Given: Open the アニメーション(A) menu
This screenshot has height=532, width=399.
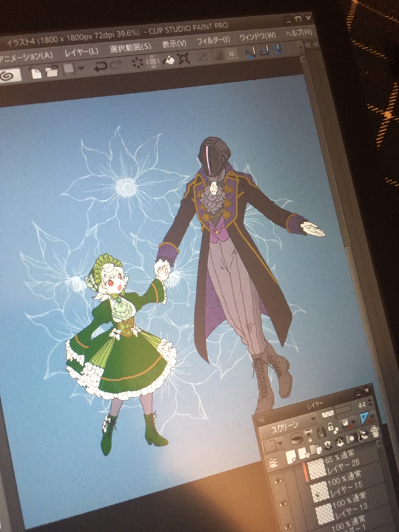Looking at the screenshot, I should 26,56.
